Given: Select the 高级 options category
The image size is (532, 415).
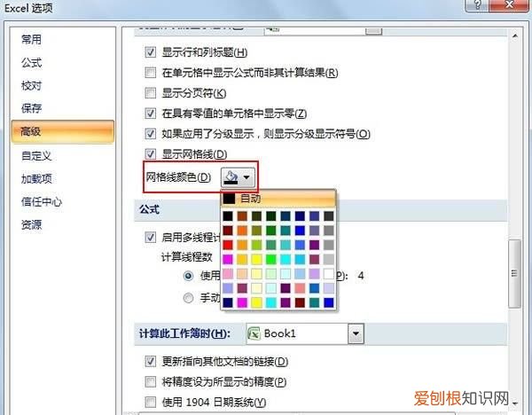Looking at the screenshot, I should pyautogui.click(x=63, y=131).
